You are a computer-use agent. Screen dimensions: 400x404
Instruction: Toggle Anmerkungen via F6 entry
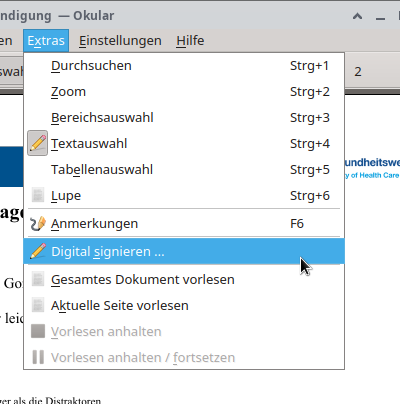click(x=184, y=224)
